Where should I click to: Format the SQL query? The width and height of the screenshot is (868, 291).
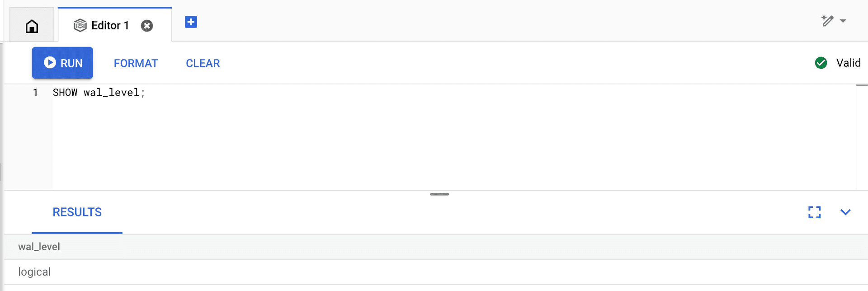coord(136,63)
